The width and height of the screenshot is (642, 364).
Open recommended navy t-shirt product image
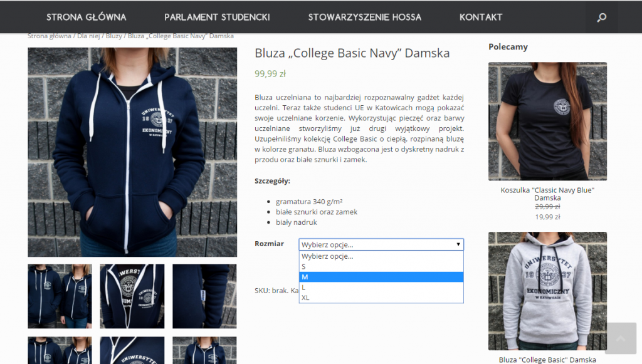click(547, 122)
